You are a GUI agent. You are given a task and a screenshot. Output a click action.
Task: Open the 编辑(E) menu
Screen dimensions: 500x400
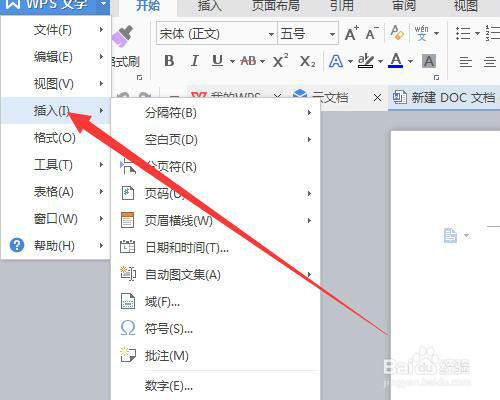(x=56, y=57)
